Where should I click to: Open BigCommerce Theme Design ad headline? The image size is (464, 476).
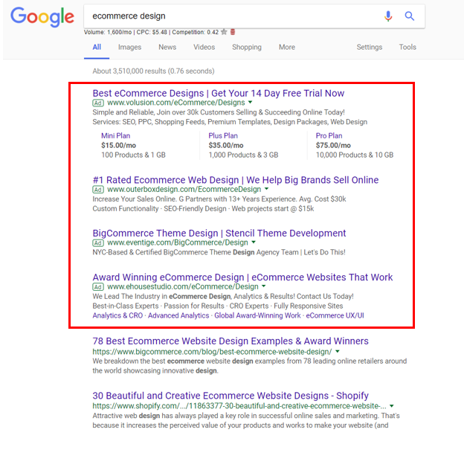[x=219, y=233]
